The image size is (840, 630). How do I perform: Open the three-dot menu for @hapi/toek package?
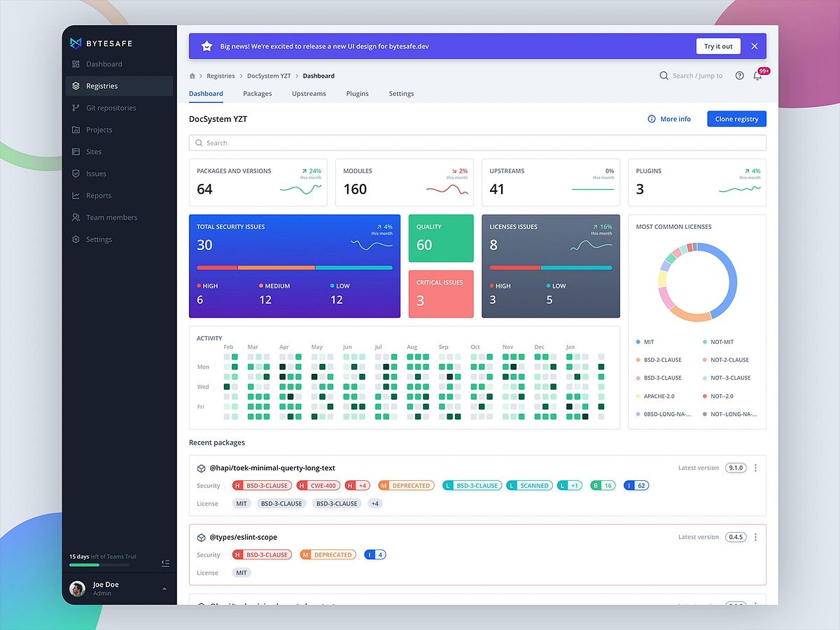click(755, 468)
